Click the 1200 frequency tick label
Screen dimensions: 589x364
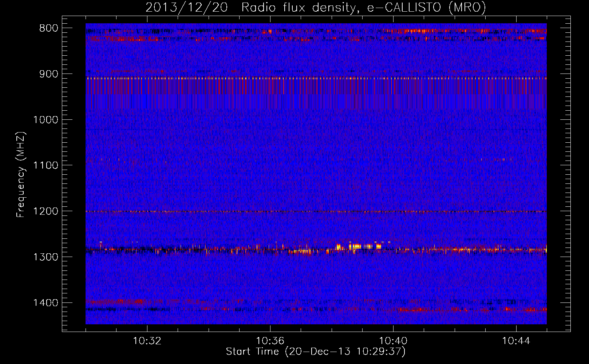pyautogui.click(x=46, y=211)
